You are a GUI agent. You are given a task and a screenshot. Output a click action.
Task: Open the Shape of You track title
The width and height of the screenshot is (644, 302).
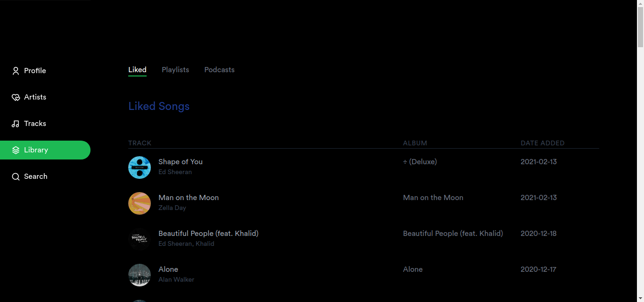pos(181,162)
